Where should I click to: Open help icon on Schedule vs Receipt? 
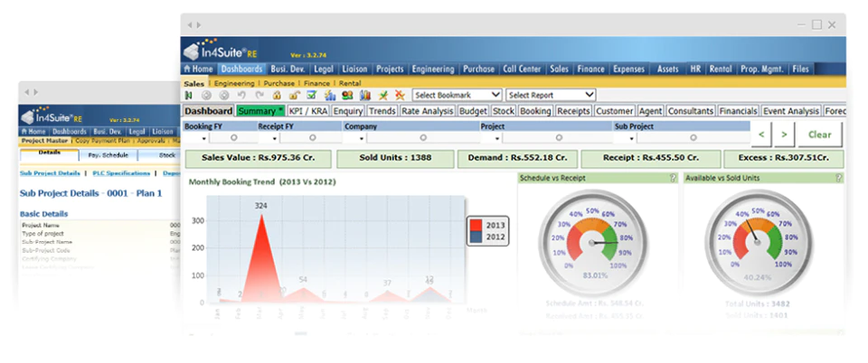(x=673, y=178)
